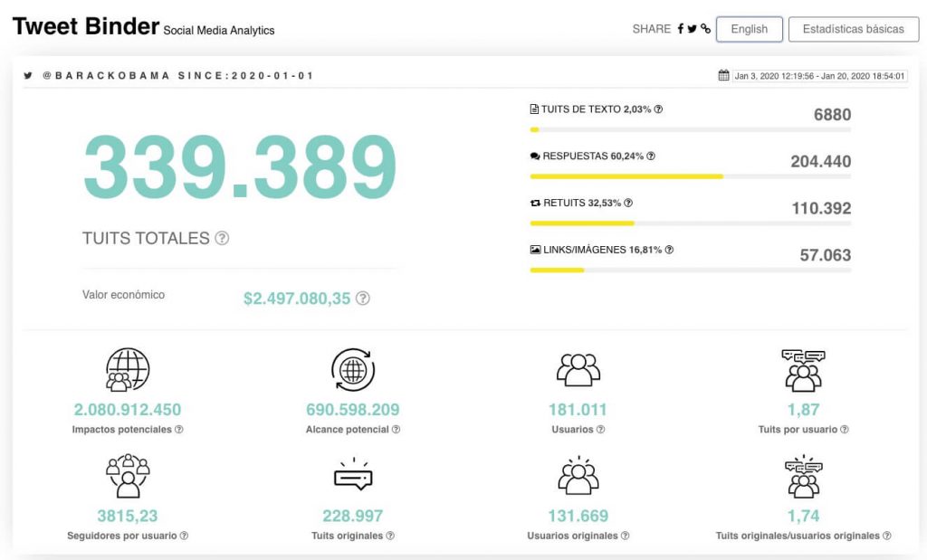Click the Respuestas yellow progress bar
The height and width of the screenshot is (560, 927).
(626, 176)
